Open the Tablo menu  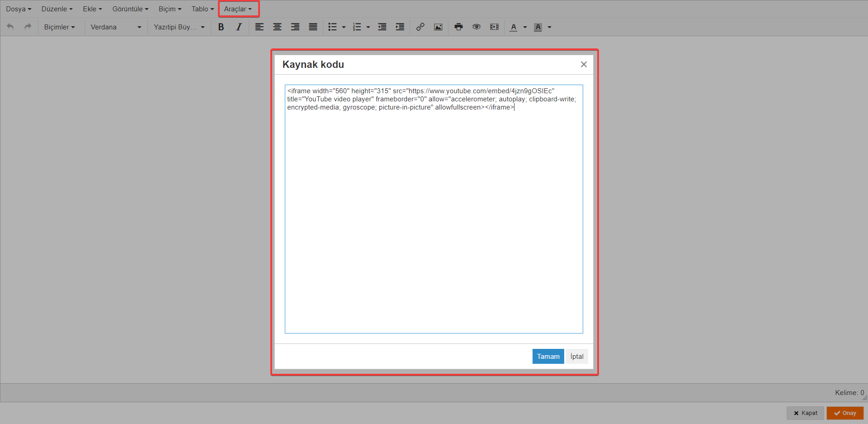[x=203, y=9]
